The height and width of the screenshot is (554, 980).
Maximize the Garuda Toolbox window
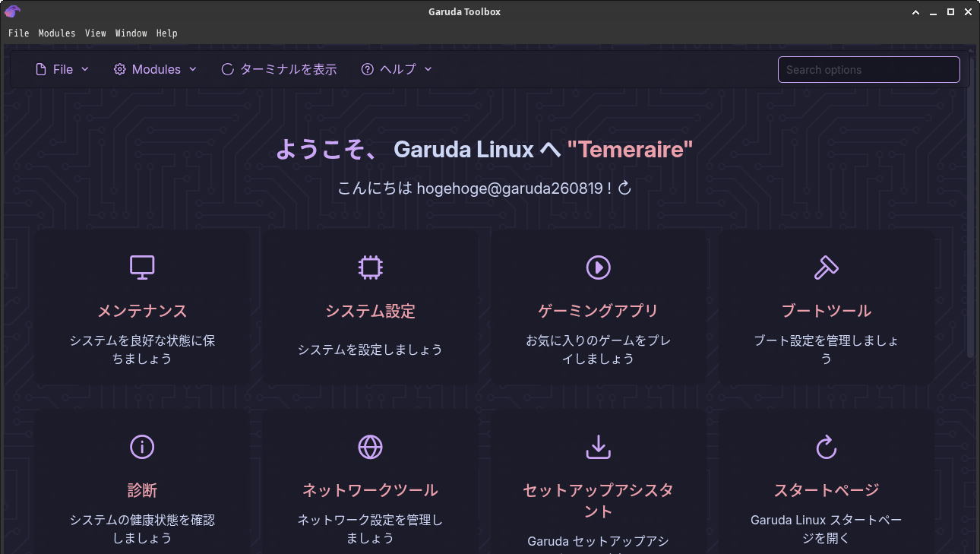(x=950, y=11)
